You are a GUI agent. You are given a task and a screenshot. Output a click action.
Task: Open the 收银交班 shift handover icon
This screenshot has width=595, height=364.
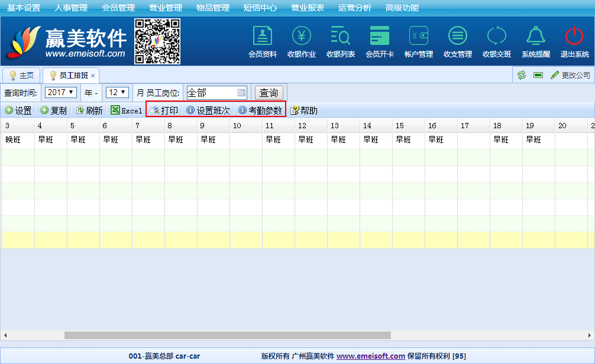coord(497,37)
